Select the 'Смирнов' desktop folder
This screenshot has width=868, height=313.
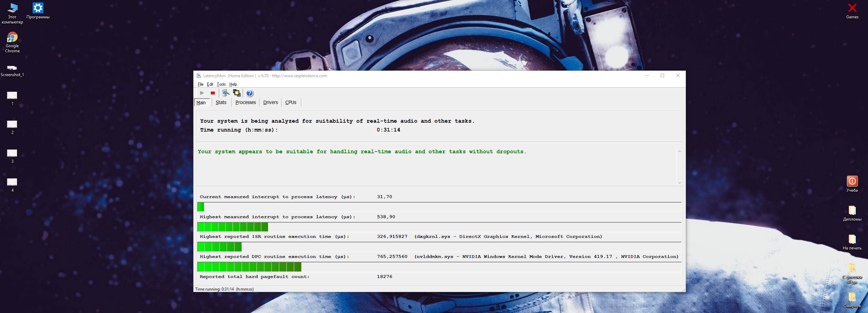(852, 300)
